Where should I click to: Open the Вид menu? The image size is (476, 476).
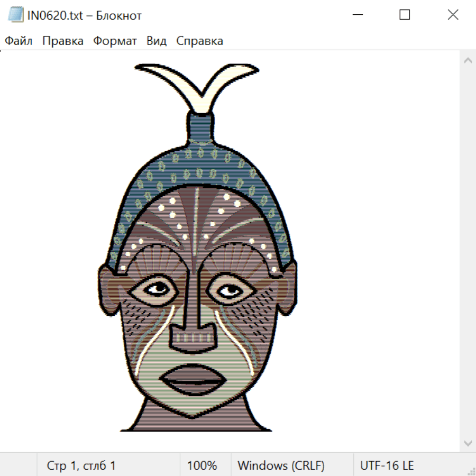tap(156, 41)
